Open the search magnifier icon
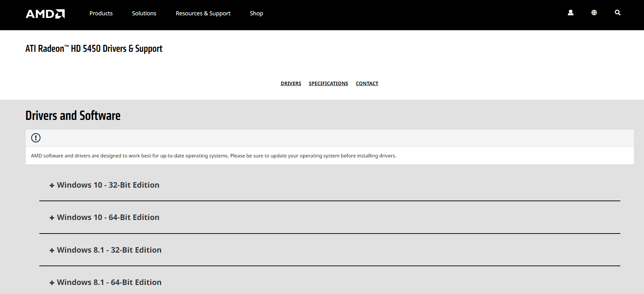Screen dimensions: 644x294 click(x=618, y=13)
